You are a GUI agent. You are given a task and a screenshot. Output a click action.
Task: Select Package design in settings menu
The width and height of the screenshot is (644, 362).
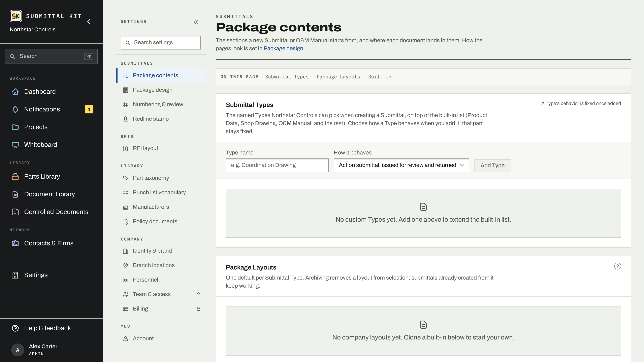(161, 90)
